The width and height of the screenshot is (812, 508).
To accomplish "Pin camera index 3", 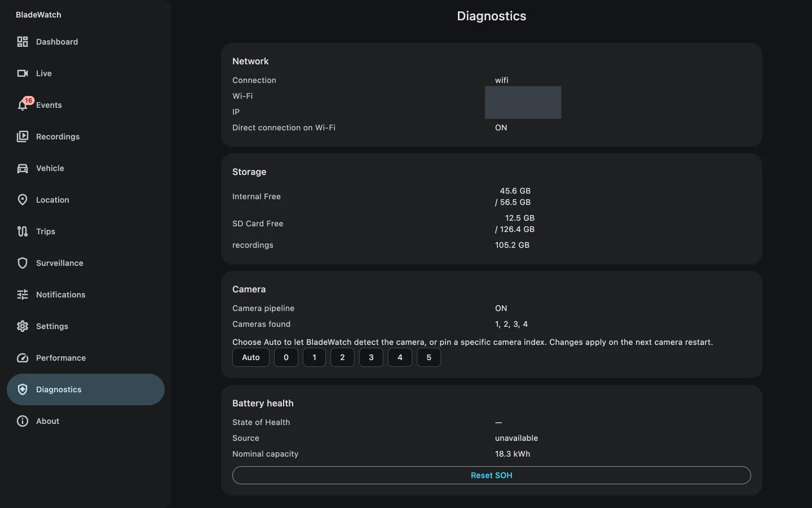I will tap(371, 357).
